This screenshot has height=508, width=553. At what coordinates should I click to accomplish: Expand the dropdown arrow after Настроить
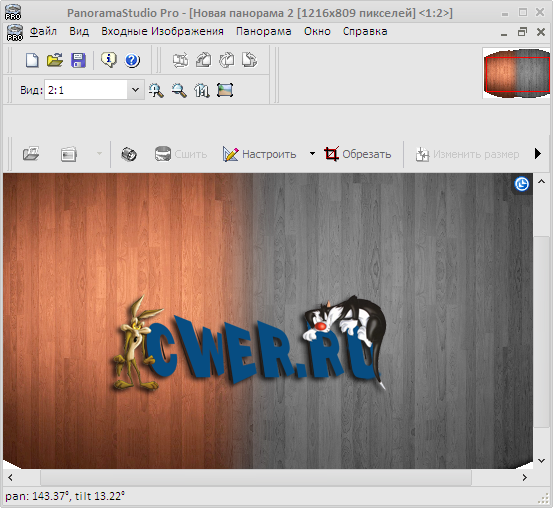[312, 153]
